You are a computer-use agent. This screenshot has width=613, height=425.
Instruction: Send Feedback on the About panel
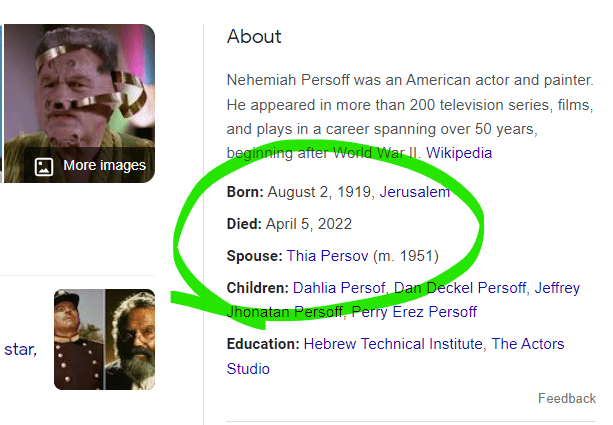(x=566, y=398)
